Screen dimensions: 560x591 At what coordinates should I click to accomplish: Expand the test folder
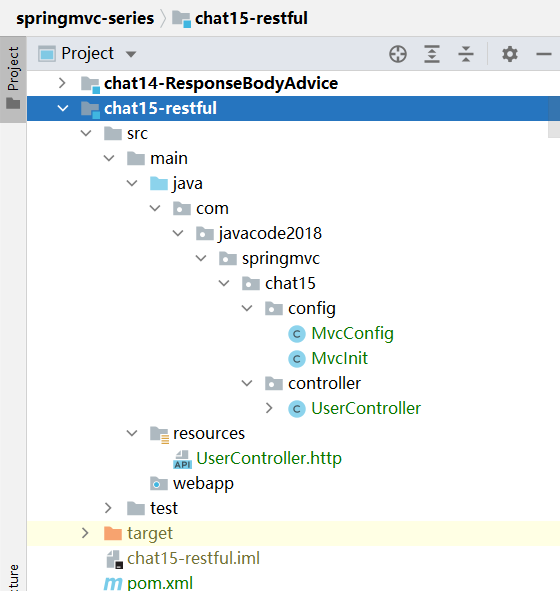pos(108,508)
